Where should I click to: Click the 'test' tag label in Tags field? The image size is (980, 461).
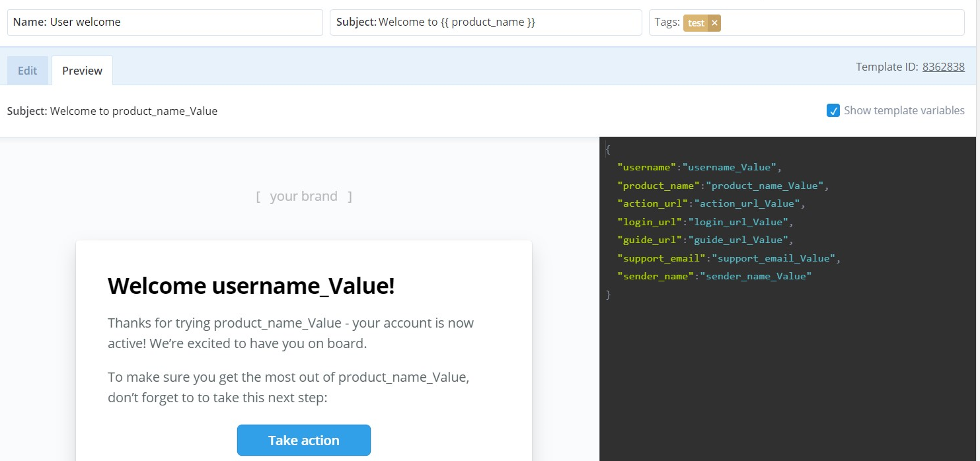click(696, 22)
